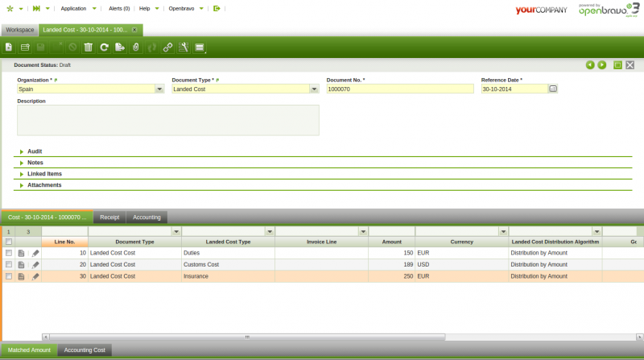This screenshot has width=644, height=360.
Task: Click the chain link toolbar icon
Action: 167,48
